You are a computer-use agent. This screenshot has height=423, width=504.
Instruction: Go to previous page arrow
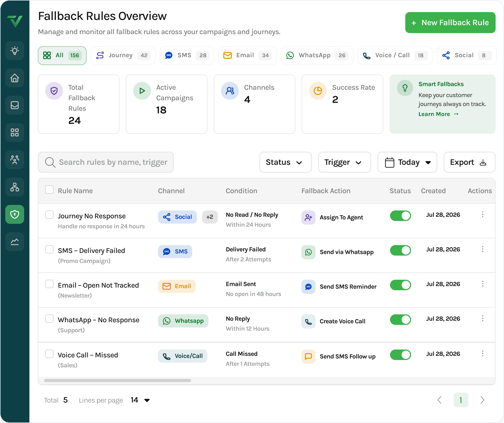(x=440, y=400)
